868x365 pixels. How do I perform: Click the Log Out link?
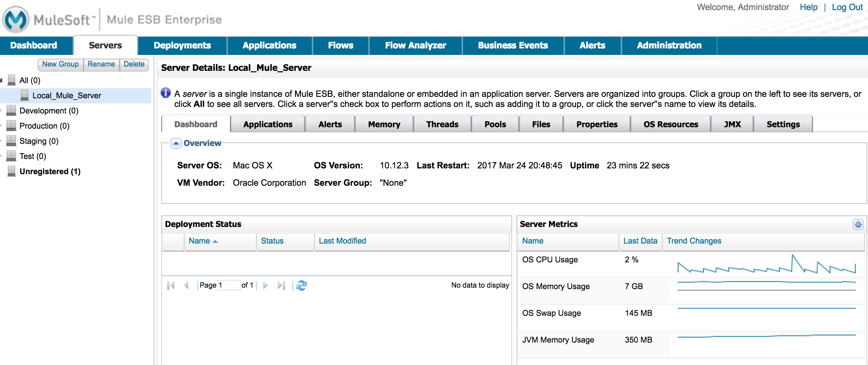[x=847, y=7]
